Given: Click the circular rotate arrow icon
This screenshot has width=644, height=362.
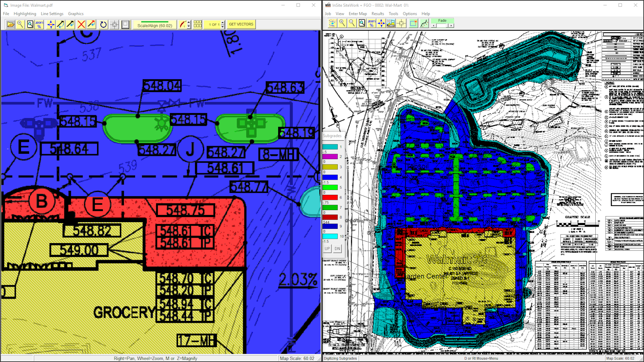Looking at the screenshot, I should pos(103,25).
